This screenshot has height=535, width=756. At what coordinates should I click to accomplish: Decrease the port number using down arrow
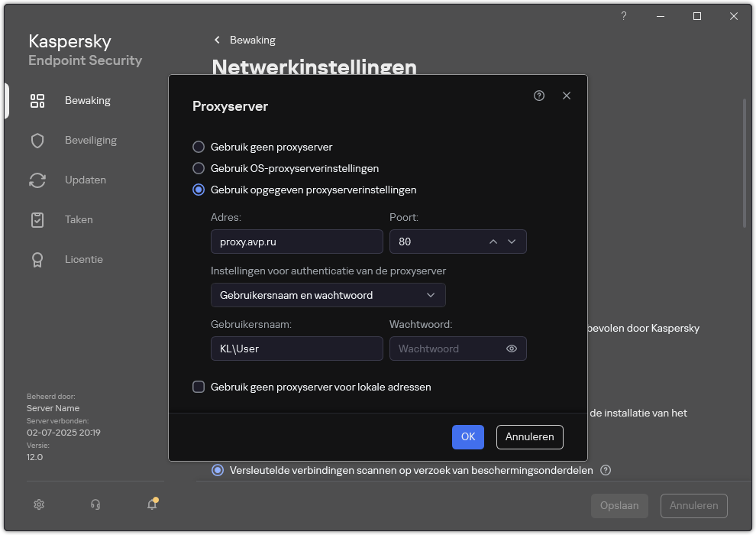512,241
